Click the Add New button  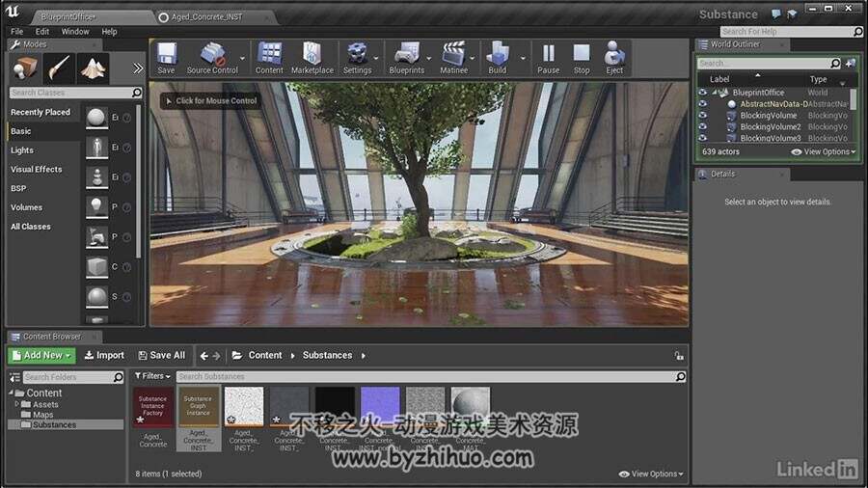[41, 355]
